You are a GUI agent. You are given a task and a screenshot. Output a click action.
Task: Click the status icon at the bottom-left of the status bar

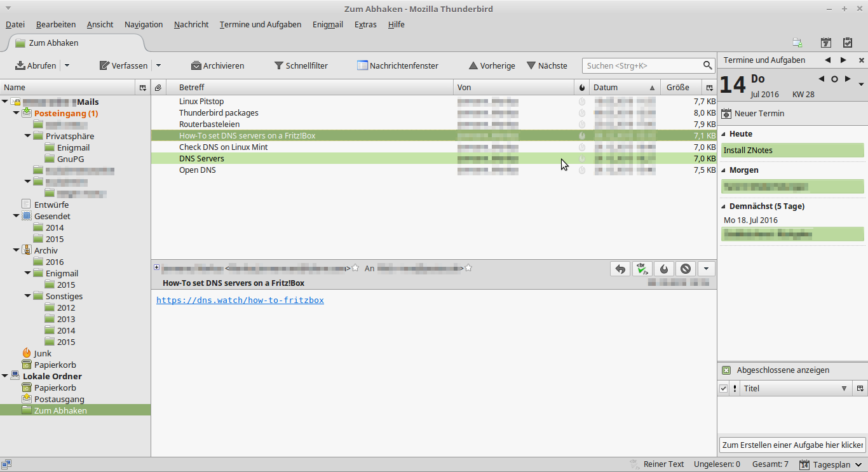[6, 464]
